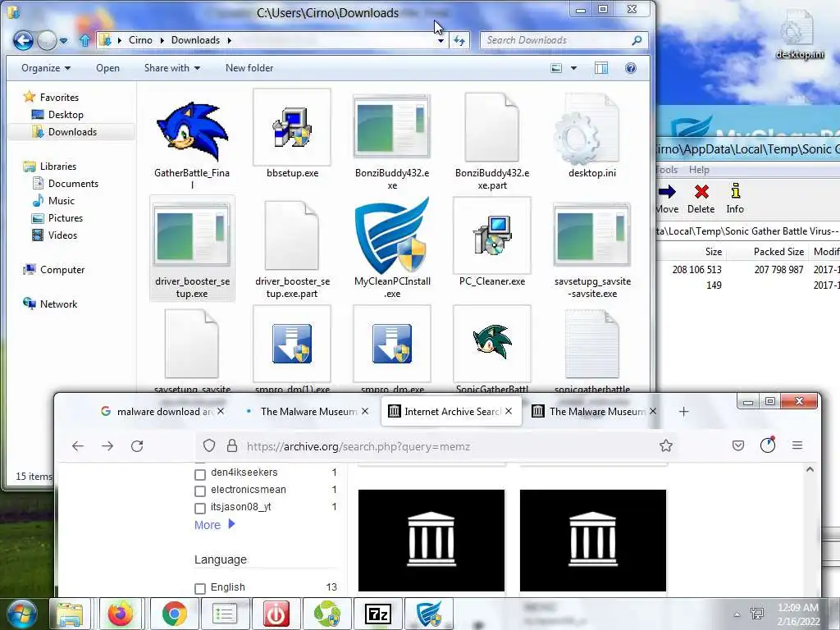840x630 pixels.
Task: Open Organize dropdown menu
Action: 46,68
